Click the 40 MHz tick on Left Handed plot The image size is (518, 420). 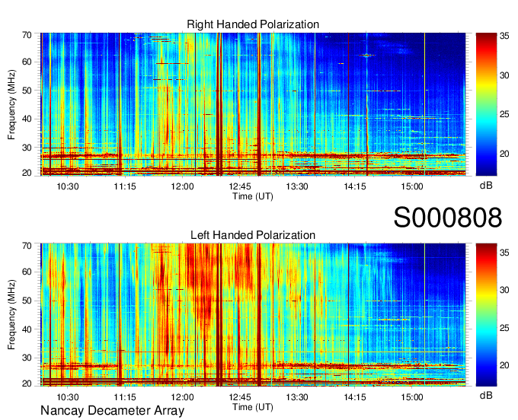27,329
